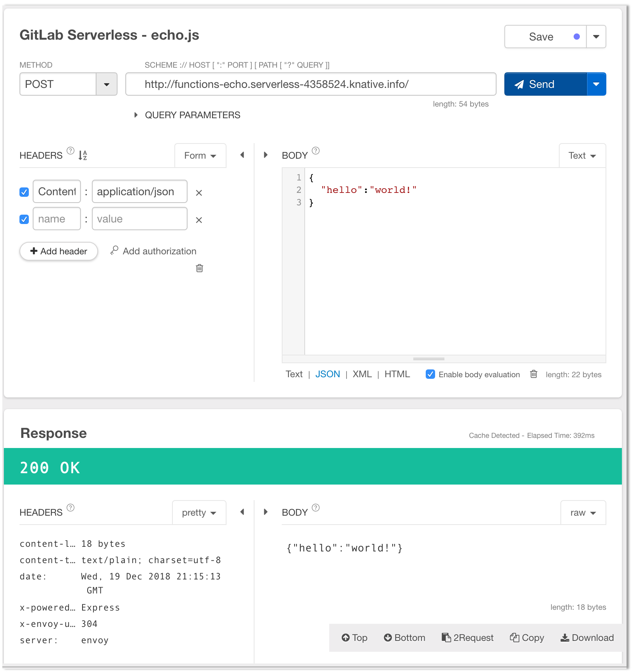Add a new header row
632x672 pixels.
[58, 251]
